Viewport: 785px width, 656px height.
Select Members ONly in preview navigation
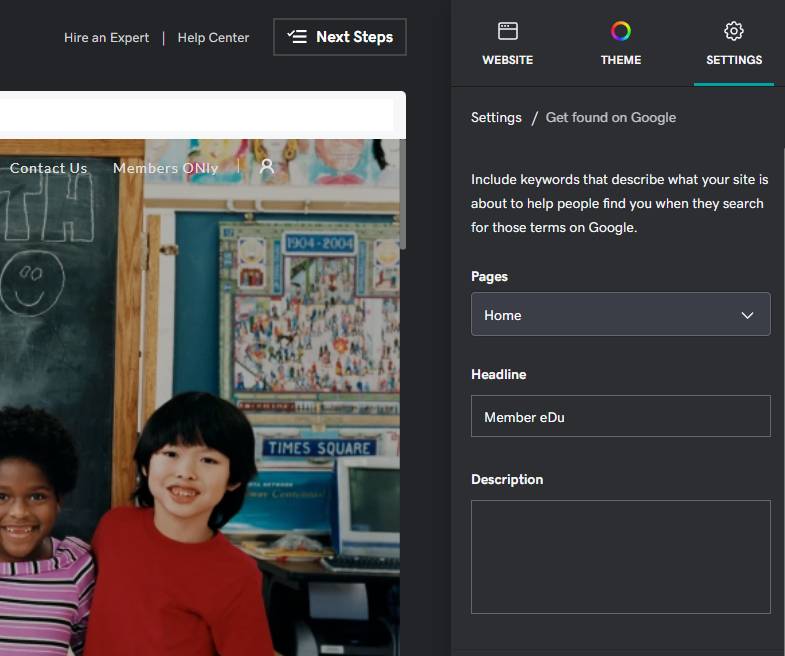tap(166, 168)
